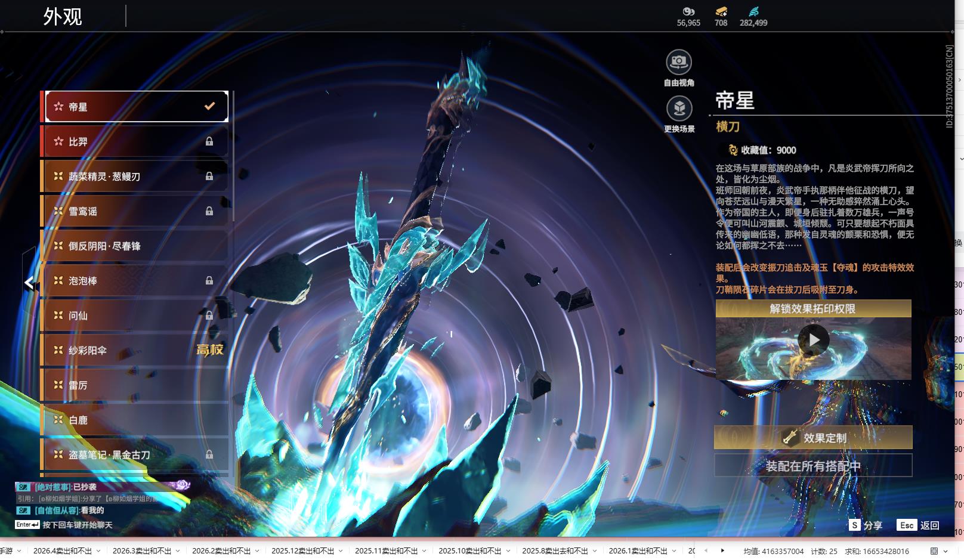964x560 pixels.
Task: Click the change scene (更换场景) icon
Action: tap(679, 109)
